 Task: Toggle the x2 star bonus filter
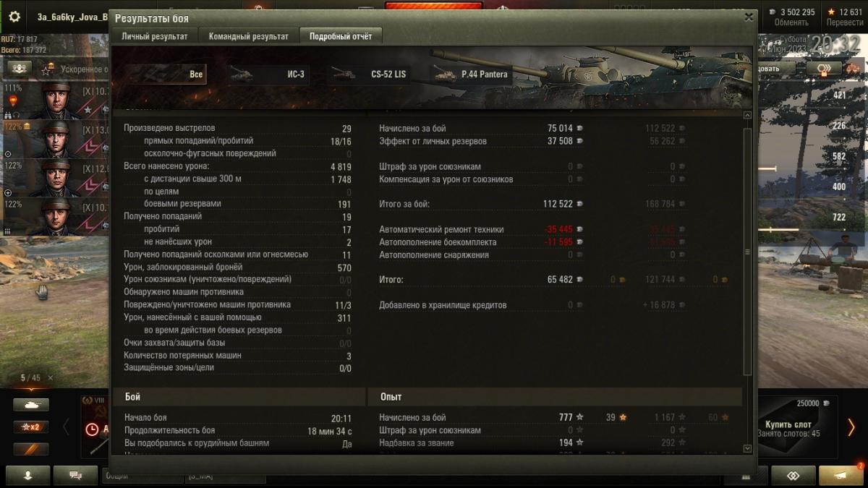pyautogui.click(x=31, y=427)
